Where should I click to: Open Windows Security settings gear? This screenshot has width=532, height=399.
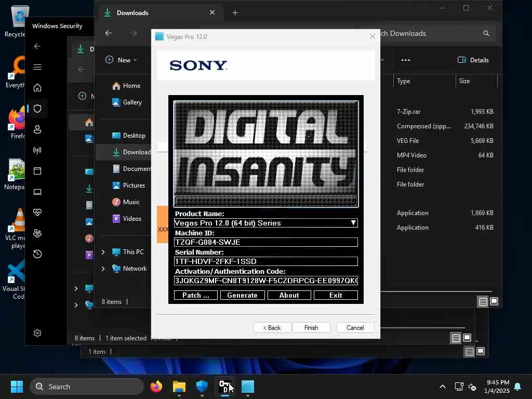pyautogui.click(x=37, y=333)
